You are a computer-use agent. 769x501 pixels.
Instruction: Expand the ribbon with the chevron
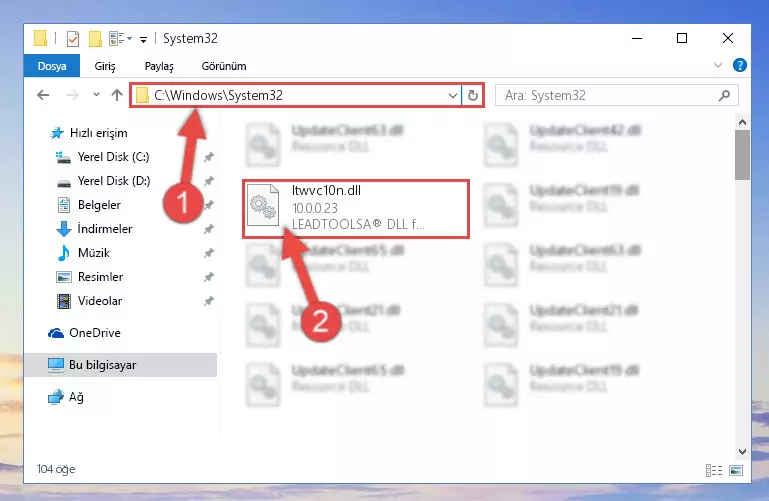point(718,65)
